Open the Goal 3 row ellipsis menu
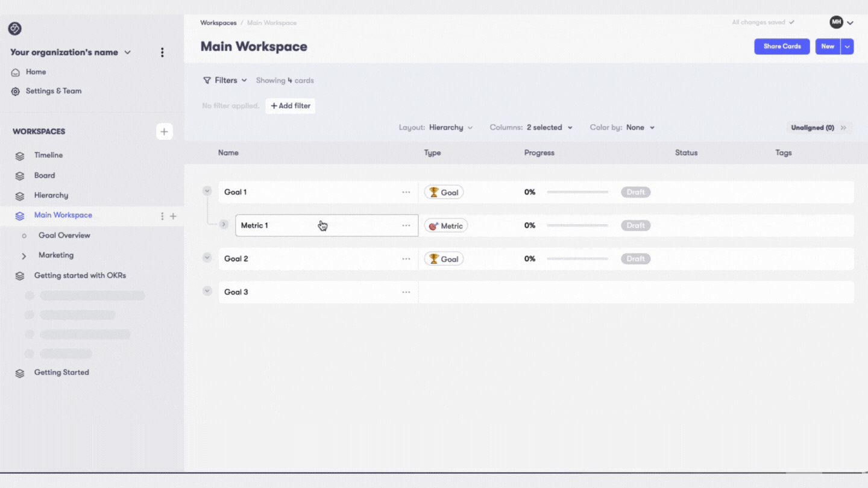868x488 pixels. click(406, 292)
